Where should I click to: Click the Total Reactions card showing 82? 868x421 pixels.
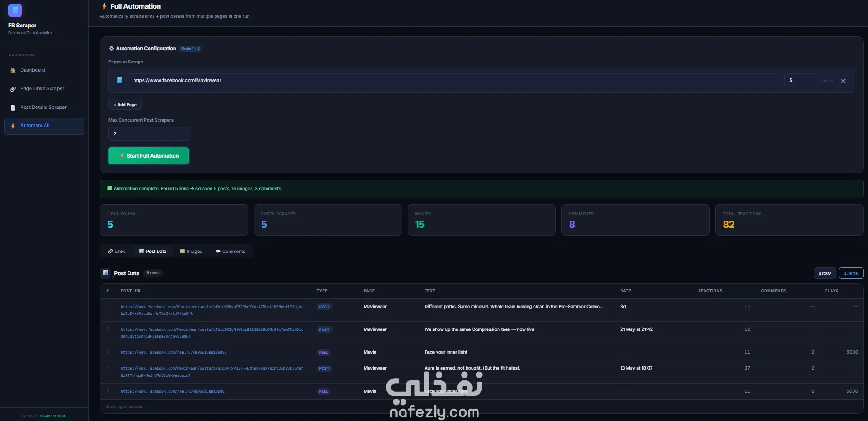(790, 220)
